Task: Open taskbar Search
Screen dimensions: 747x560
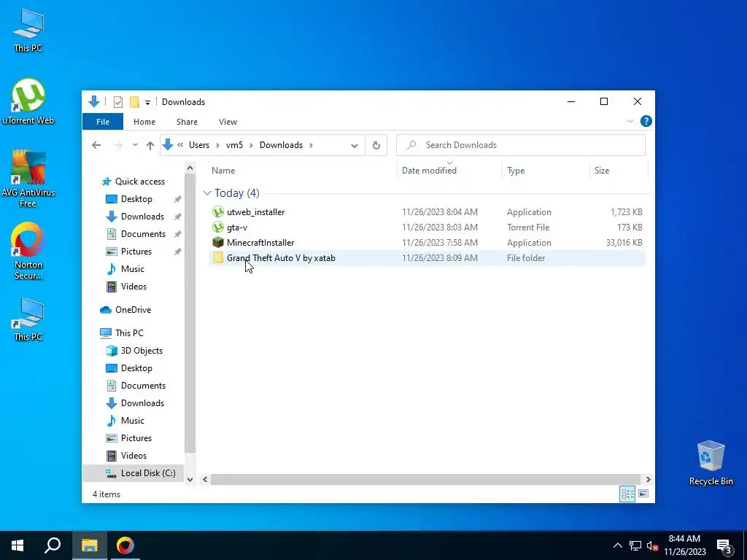Action: 53,545
